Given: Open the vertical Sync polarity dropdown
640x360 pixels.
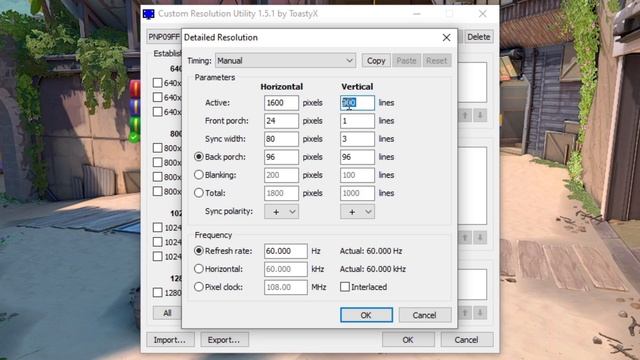Looking at the screenshot, I should (x=357, y=212).
